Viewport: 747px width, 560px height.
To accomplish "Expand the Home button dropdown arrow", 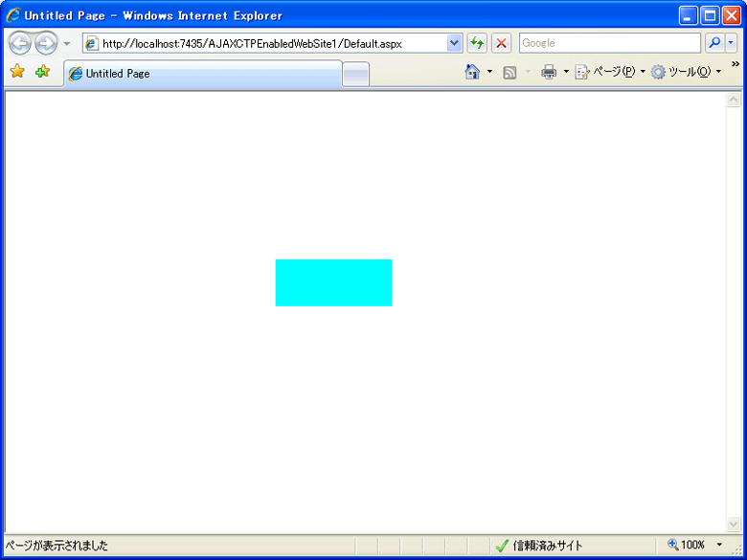I will pyautogui.click(x=489, y=72).
